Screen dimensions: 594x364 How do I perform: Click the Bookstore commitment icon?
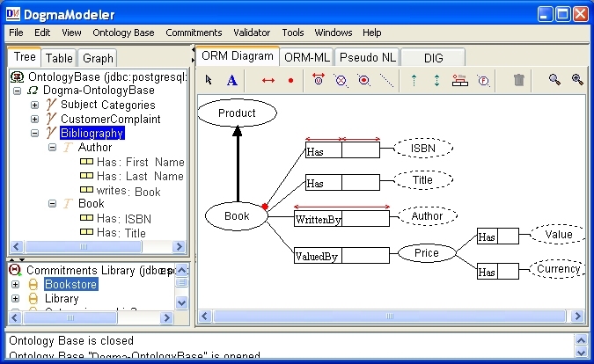[33, 285]
